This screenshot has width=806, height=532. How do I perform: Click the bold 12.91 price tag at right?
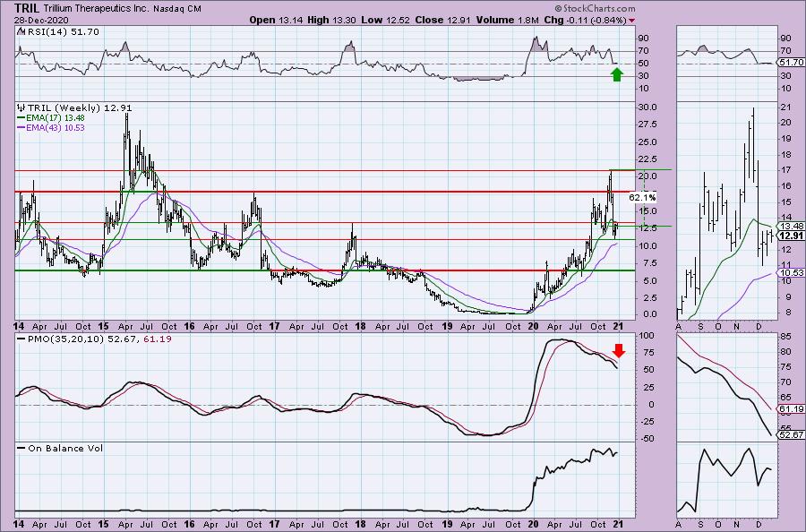coord(792,236)
